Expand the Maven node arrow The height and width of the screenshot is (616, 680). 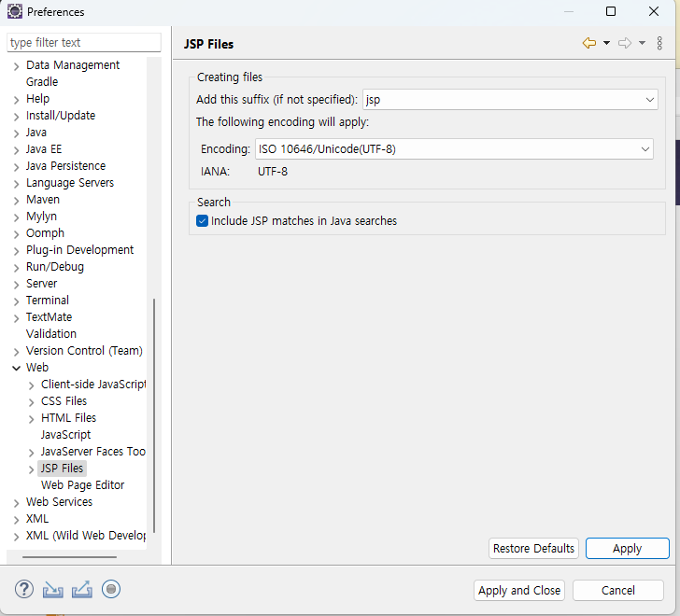tap(17, 201)
